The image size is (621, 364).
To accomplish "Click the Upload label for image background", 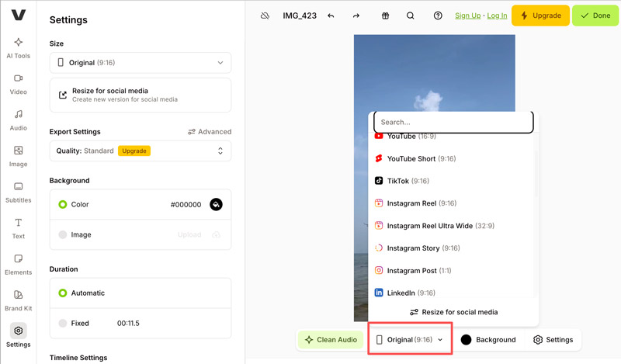I will click(x=189, y=235).
